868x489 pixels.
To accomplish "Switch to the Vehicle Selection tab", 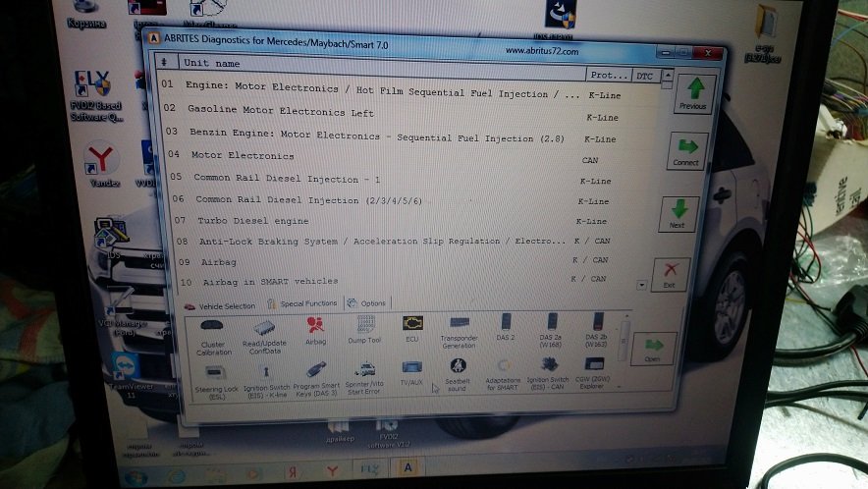I will click(220, 305).
